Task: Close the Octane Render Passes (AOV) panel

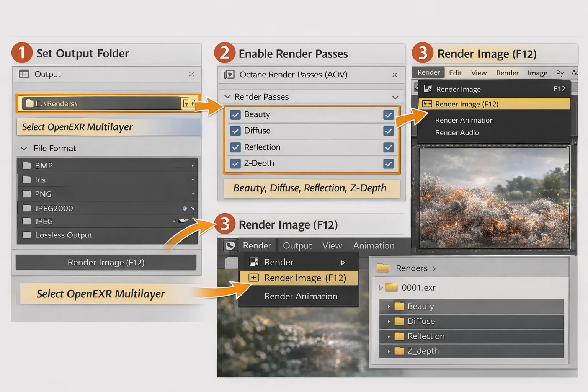Action: click(395, 75)
